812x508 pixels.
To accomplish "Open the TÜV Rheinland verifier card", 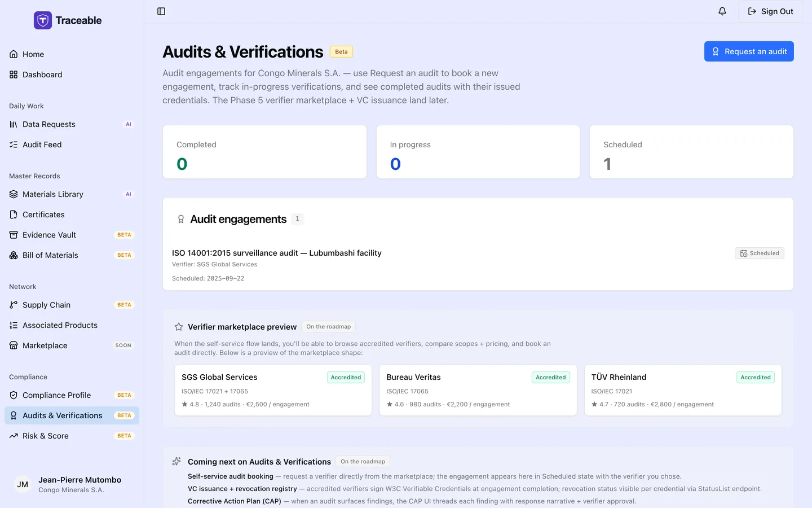I will tap(683, 390).
